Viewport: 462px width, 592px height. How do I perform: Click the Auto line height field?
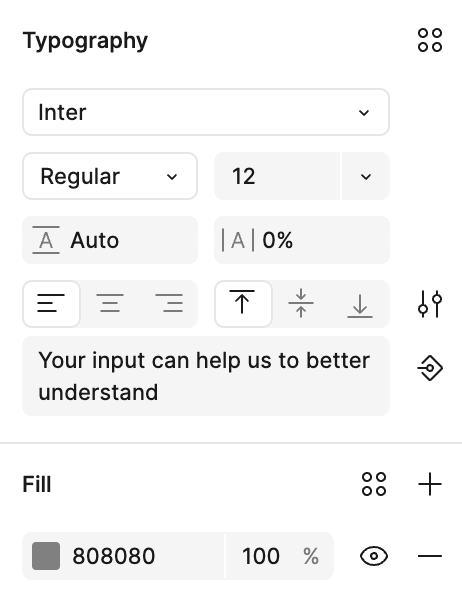(110, 240)
